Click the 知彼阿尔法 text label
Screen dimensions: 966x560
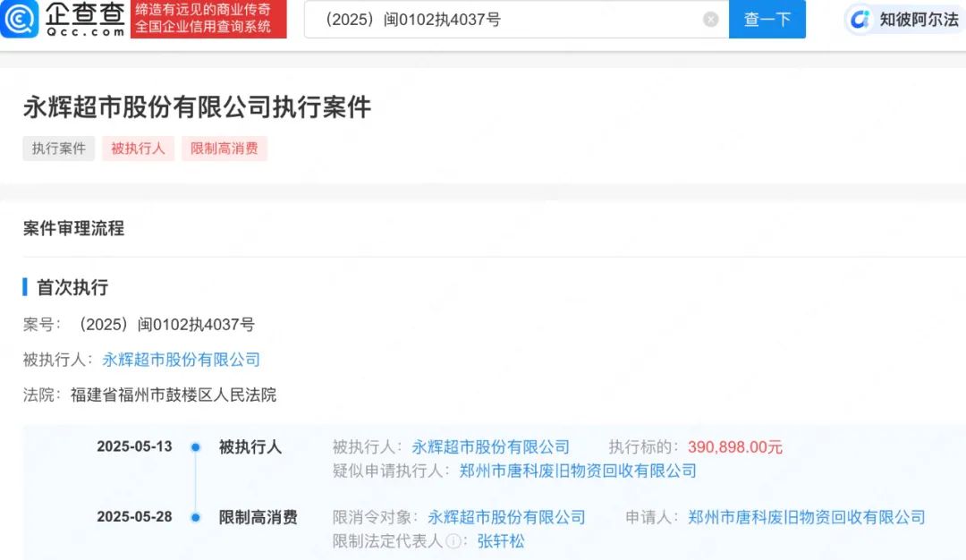click(919, 20)
